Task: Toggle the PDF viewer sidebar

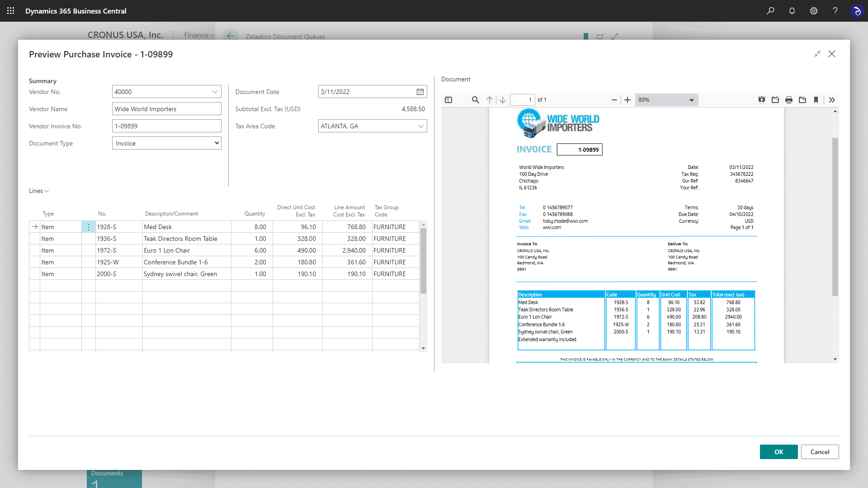Action: coord(448,100)
